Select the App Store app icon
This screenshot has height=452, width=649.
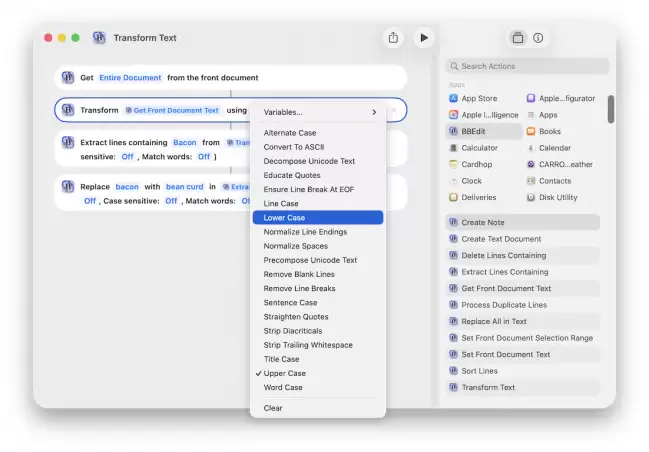(453, 98)
